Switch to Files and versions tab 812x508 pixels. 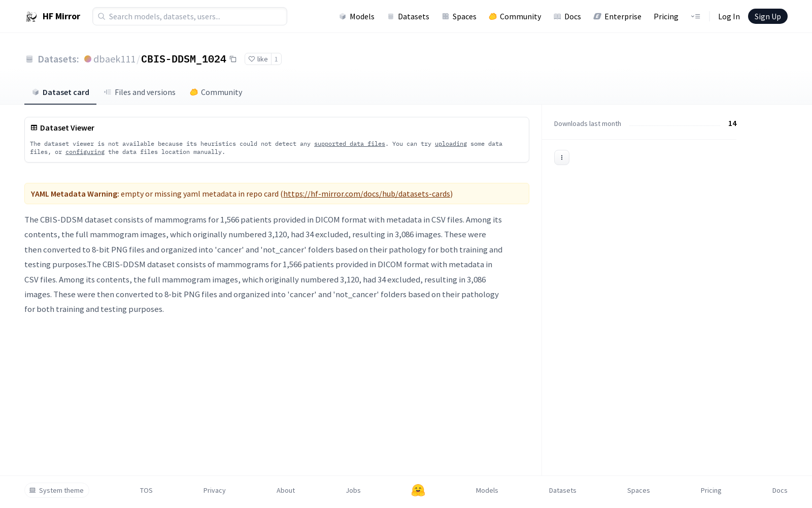[140, 92]
